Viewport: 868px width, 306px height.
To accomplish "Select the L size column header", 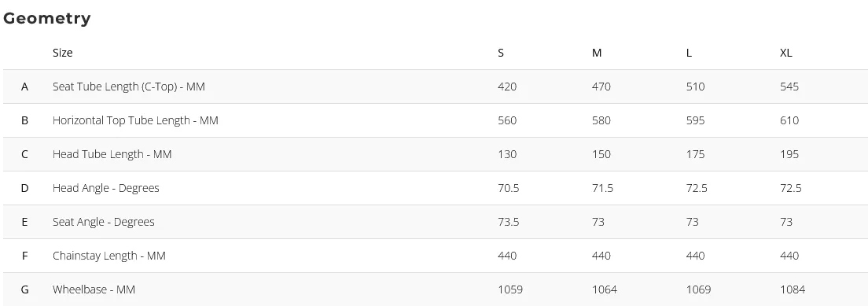I will point(689,53).
